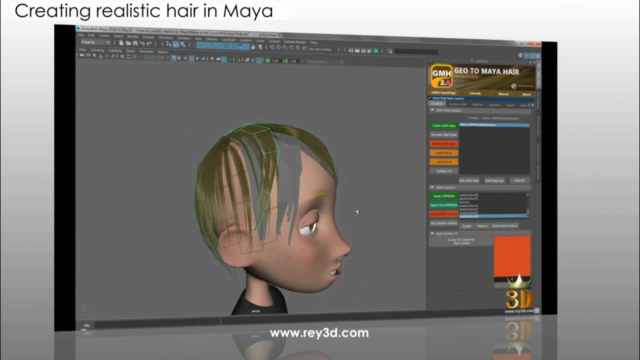Collapse the Style System UV section
This screenshot has height=360, width=640.
pyautogui.click(x=432, y=233)
